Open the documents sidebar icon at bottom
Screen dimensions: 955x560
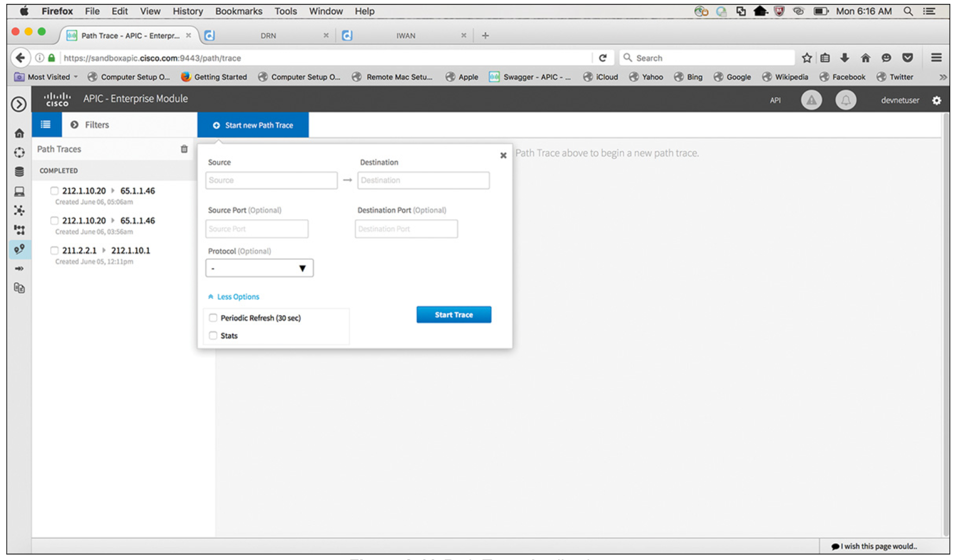pos(19,288)
